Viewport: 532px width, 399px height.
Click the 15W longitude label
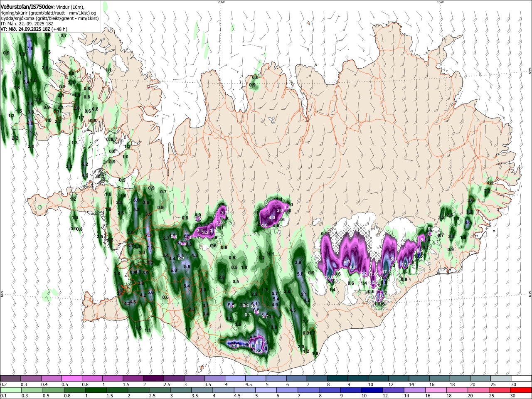pyautogui.click(x=440, y=2)
